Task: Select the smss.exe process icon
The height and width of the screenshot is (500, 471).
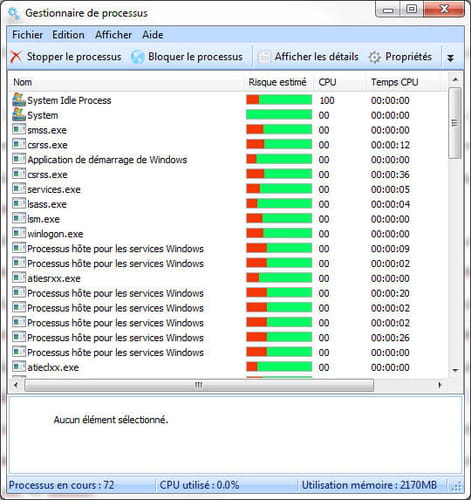Action: (19, 129)
